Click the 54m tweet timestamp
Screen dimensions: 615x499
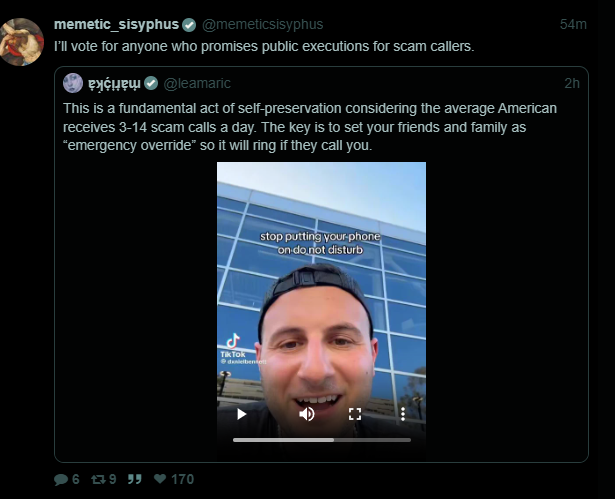(573, 24)
